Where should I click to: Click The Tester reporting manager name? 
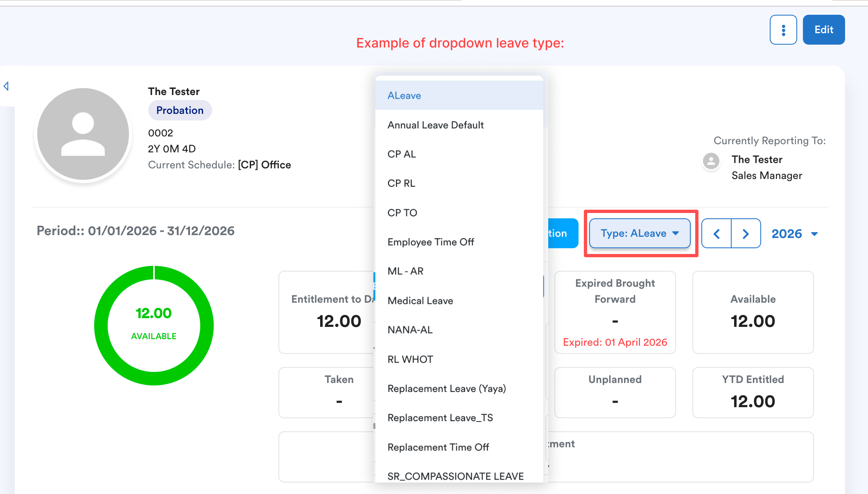point(757,159)
